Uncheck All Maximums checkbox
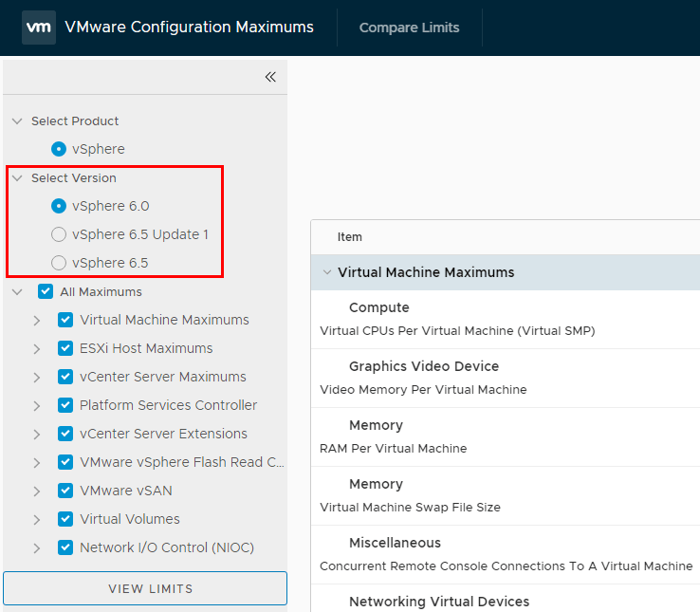Viewport: 700px width, 612px height. coord(46,291)
